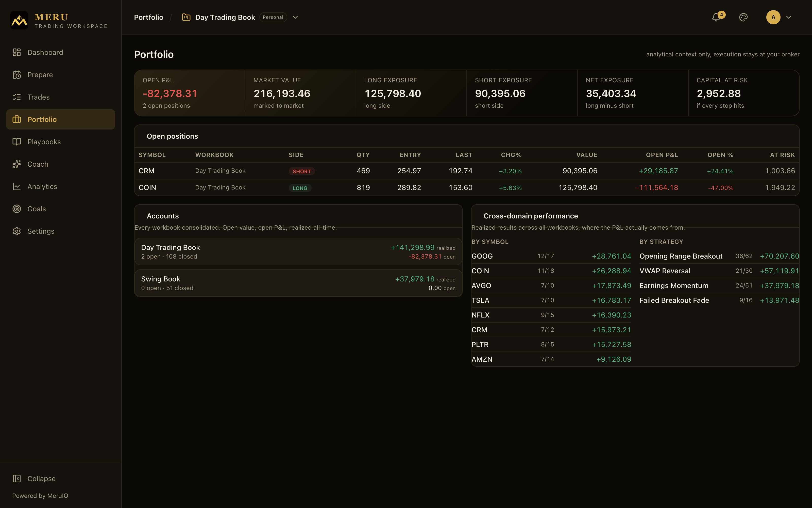Click the Meru mountain logo icon
The height and width of the screenshot is (508, 812).
point(19,21)
